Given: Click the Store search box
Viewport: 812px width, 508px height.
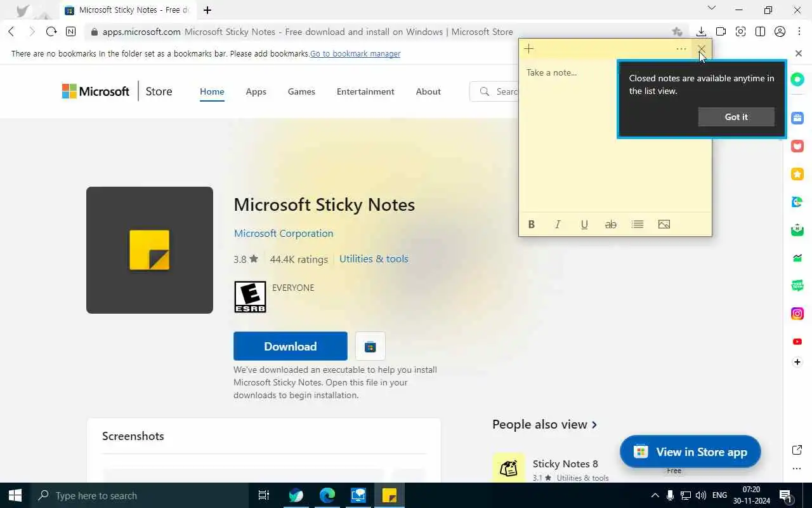Looking at the screenshot, I should (x=494, y=91).
